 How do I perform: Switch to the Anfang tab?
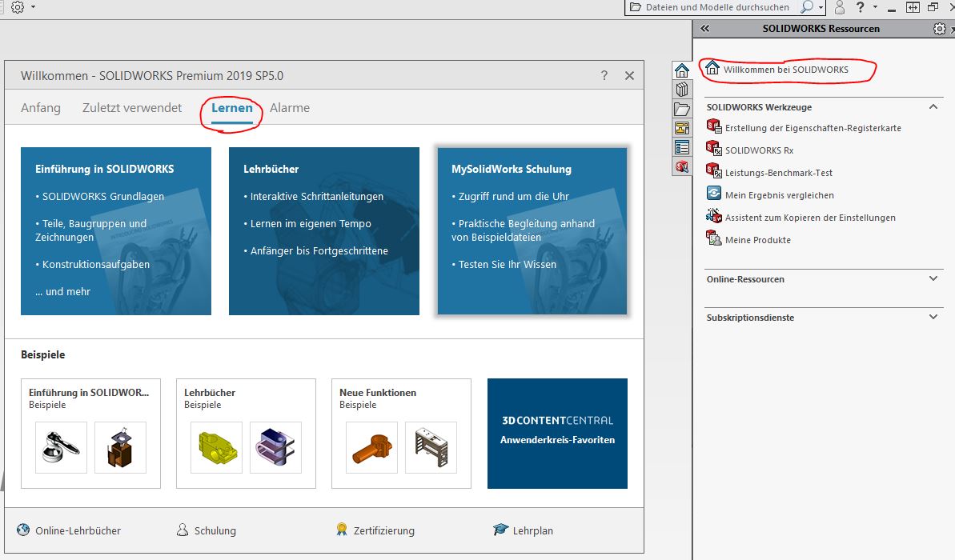(41, 108)
